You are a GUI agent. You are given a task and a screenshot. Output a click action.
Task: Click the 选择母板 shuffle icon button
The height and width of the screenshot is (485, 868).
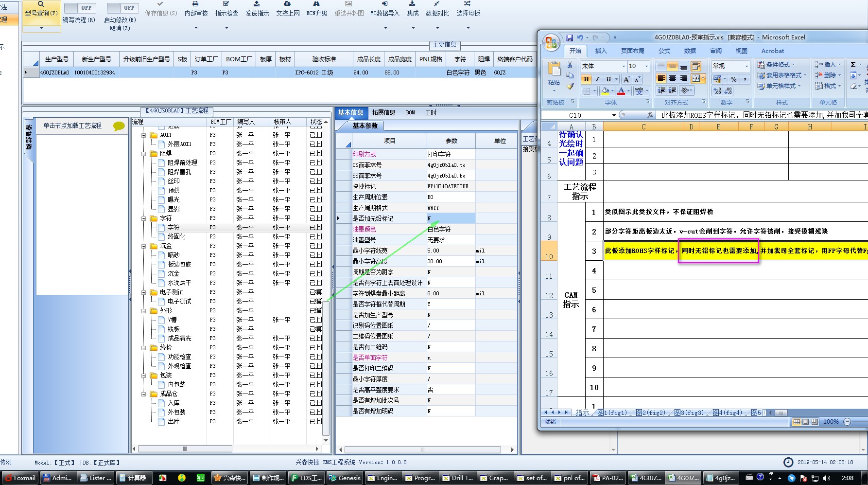click(468, 9)
